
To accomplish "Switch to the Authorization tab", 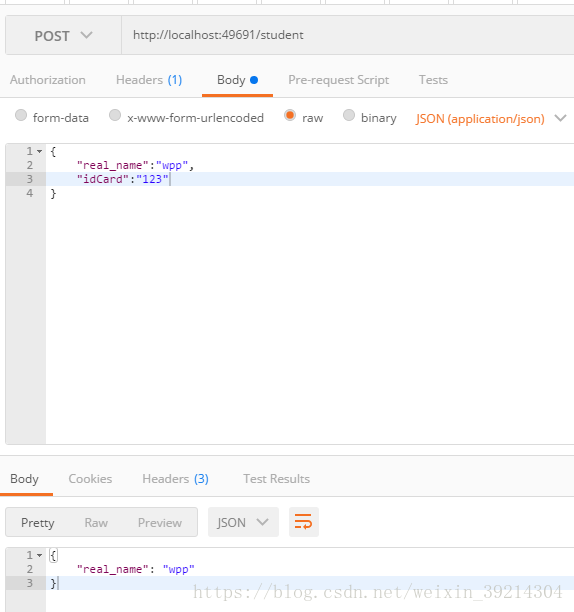I will 48,80.
